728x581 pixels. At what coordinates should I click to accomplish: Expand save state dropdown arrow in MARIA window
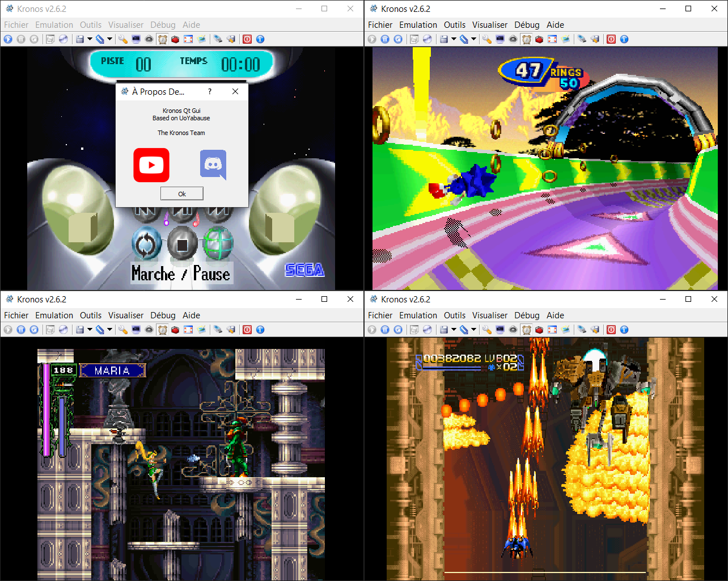tap(90, 330)
